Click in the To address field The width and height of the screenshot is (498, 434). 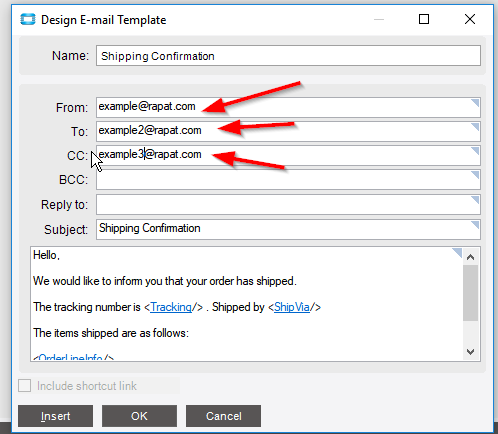tap(288, 131)
